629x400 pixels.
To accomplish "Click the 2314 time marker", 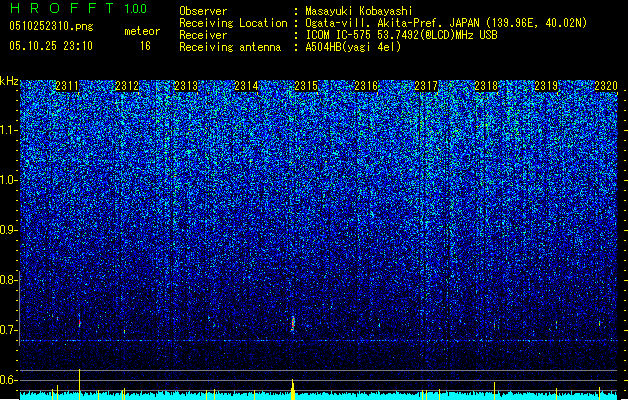I will click(x=246, y=86).
